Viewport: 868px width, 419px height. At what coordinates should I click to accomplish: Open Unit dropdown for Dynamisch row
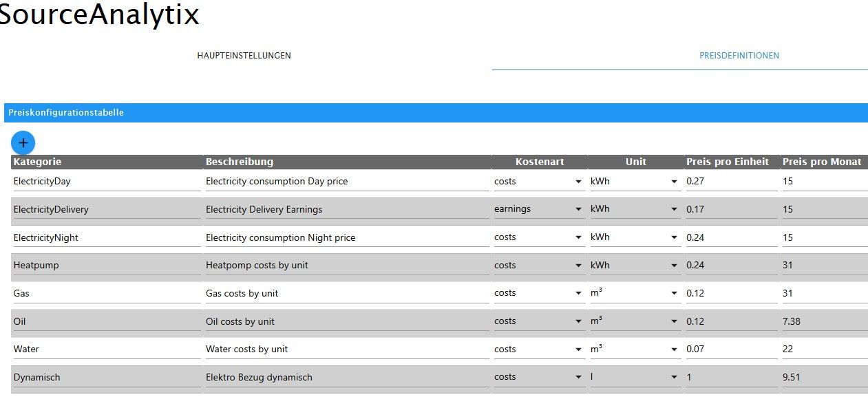tap(635, 377)
